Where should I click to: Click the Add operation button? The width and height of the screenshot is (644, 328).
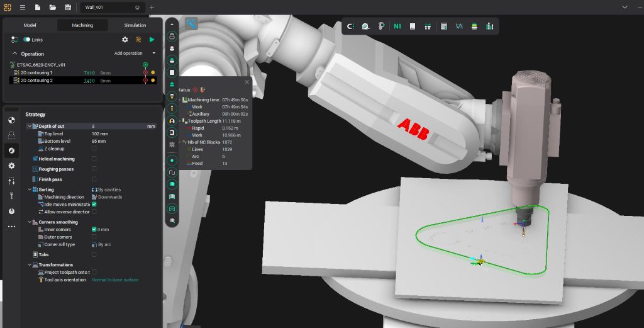point(128,53)
